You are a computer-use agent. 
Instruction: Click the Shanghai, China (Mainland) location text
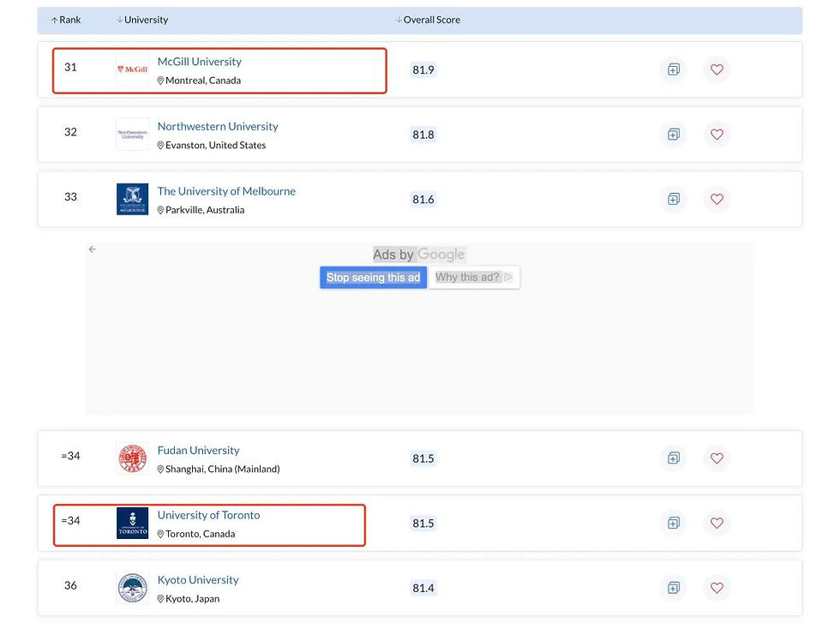[x=222, y=470]
